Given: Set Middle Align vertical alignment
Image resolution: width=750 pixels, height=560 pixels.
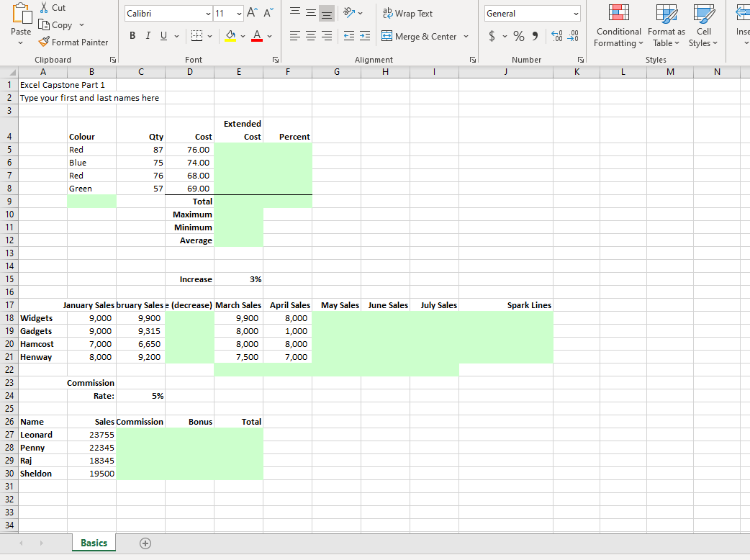Looking at the screenshot, I should point(311,13).
